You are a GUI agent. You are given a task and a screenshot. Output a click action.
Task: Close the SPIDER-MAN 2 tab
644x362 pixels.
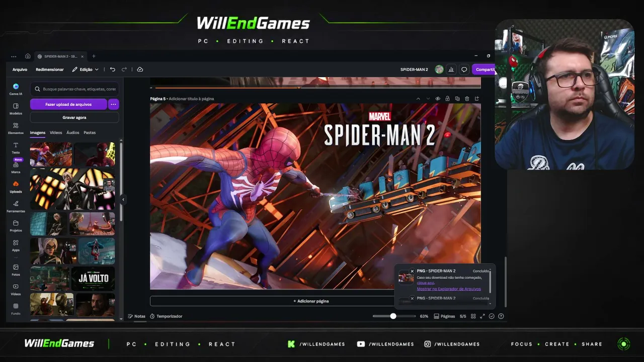coord(82,56)
